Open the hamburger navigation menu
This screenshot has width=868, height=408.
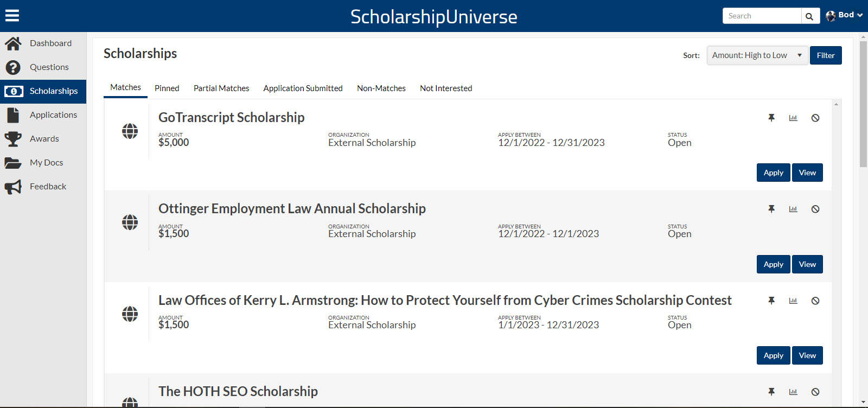click(12, 16)
